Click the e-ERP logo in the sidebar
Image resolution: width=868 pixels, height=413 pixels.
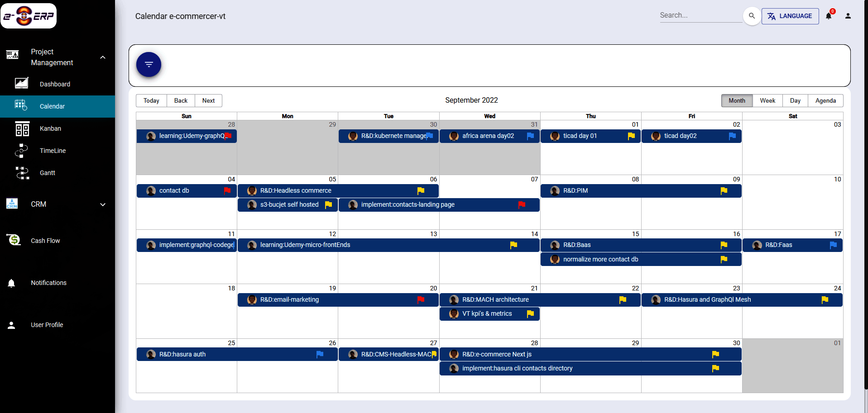(29, 15)
